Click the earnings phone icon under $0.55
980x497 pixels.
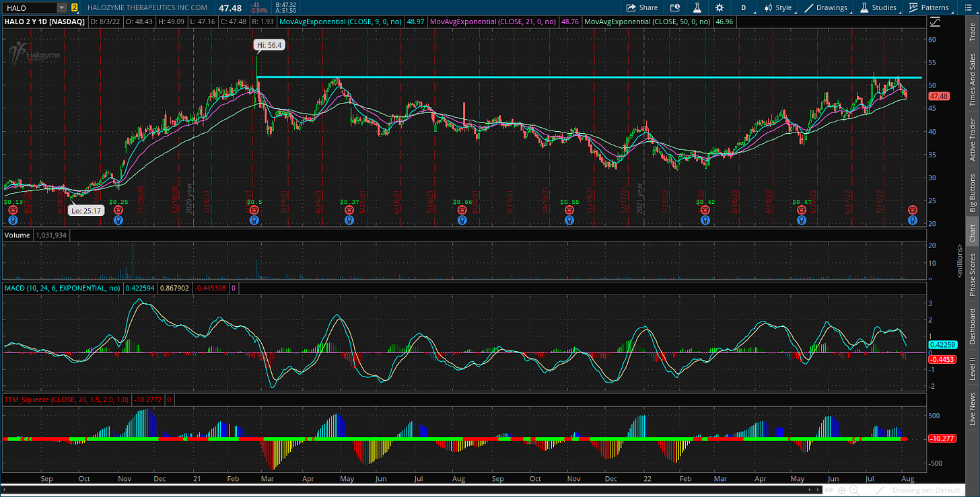point(570,211)
